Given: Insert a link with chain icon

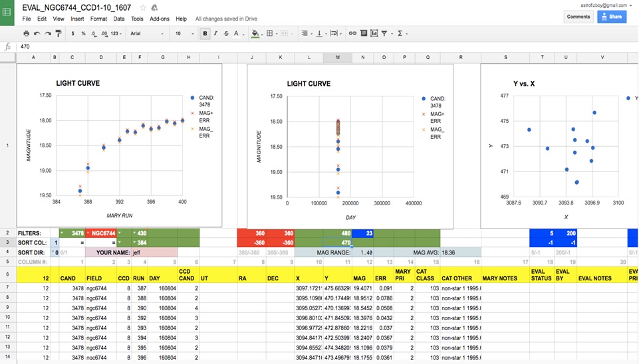Looking at the screenshot, I should [x=352, y=33].
